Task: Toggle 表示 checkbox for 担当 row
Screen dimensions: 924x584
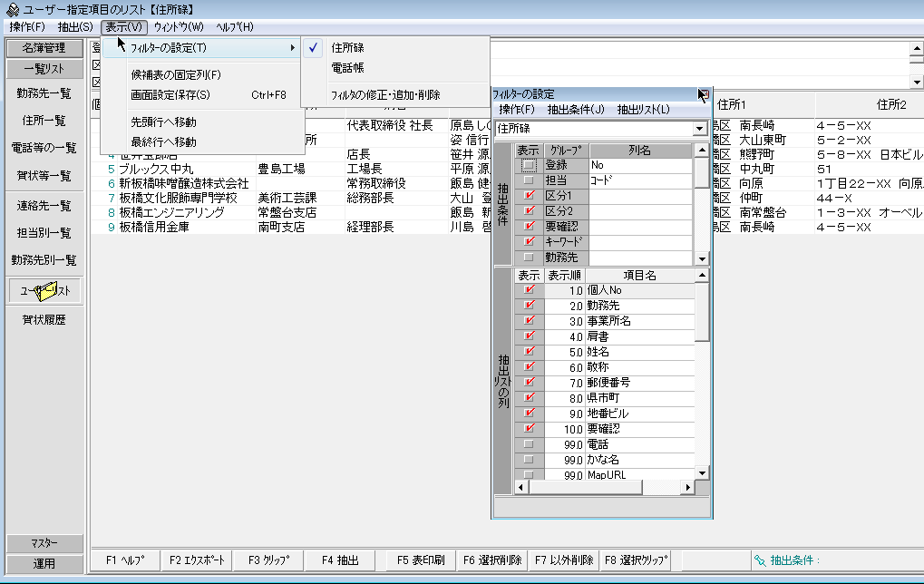Action: tap(529, 180)
